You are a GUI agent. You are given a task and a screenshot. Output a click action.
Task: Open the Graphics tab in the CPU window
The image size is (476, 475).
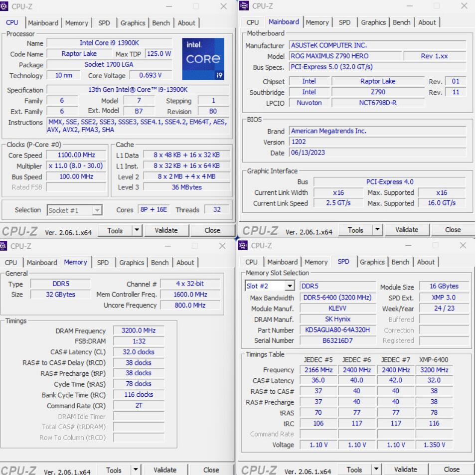pyautogui.click(x=133, y=23)
